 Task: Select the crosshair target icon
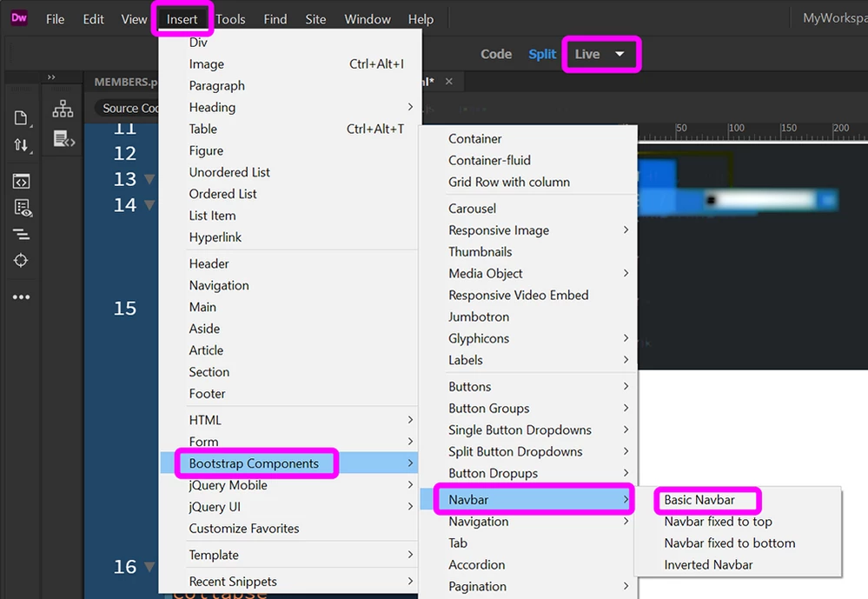(21, 260)
